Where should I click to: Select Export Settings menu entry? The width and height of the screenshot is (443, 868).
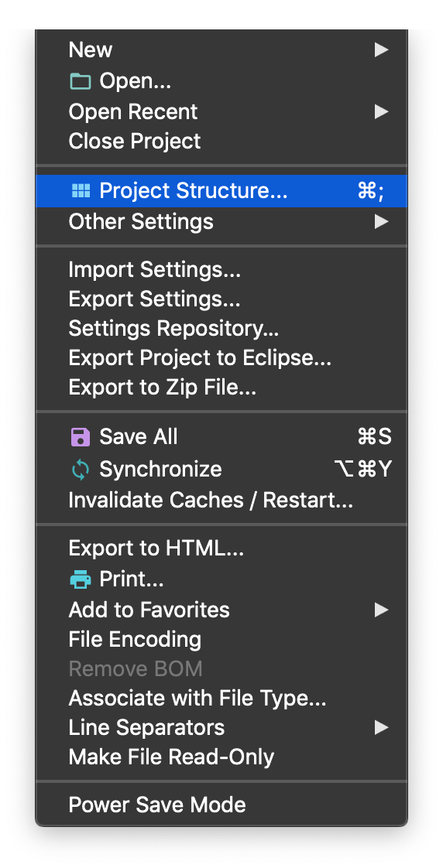click(x=221, y=299)
